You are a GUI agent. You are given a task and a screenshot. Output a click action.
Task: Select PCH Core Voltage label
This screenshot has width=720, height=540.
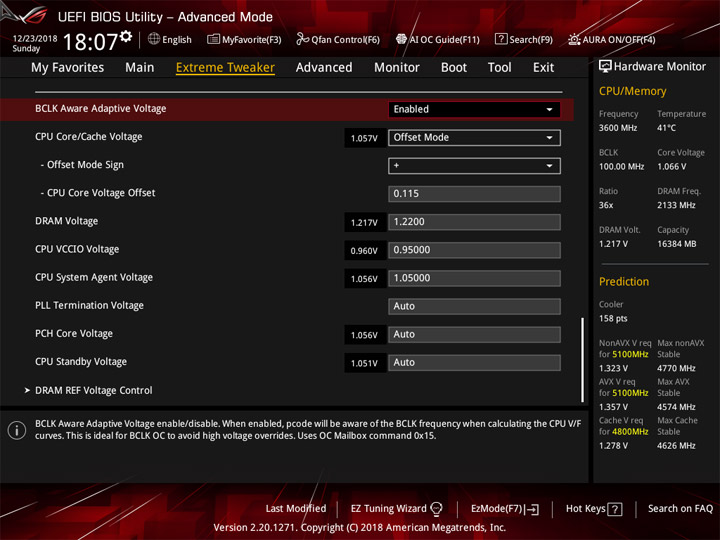(x=74, y=334)
